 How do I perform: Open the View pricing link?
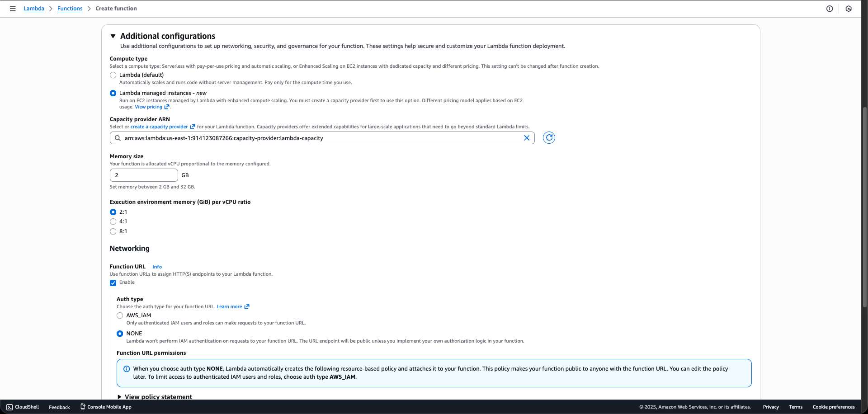[149, 107]
